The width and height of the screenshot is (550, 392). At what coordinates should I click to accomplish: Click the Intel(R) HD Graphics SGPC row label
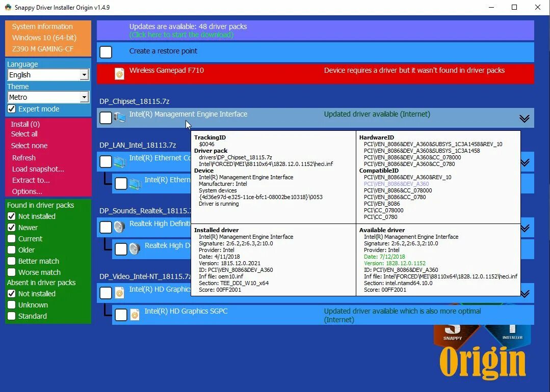(186, 311)
